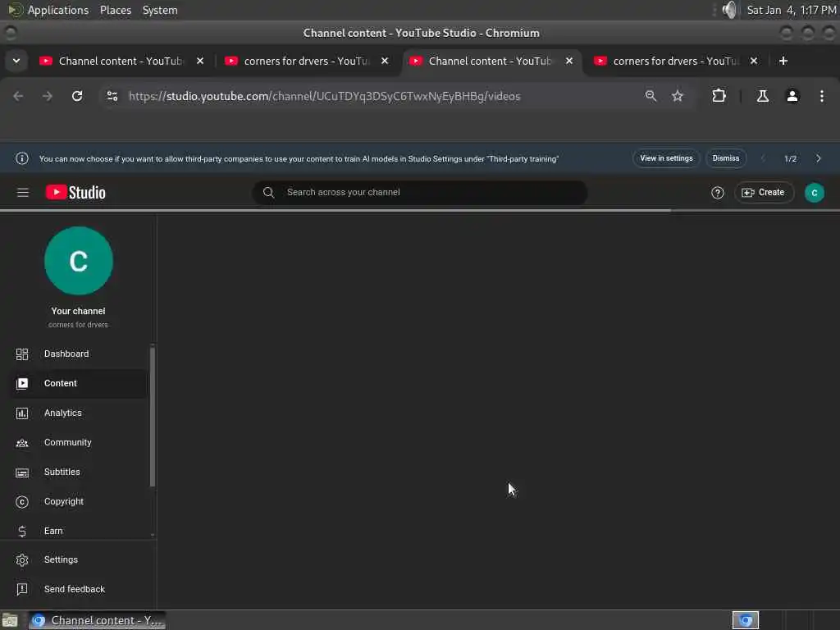
Task: Go back in the browser
Action: click(18, 96)
